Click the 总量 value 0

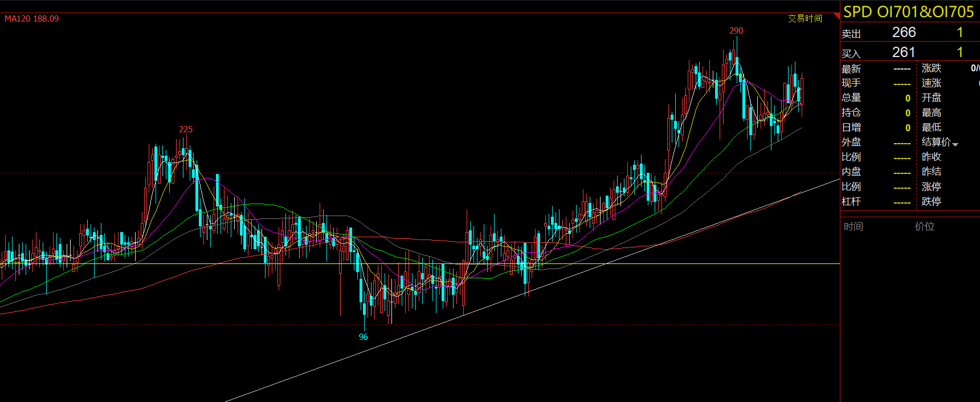click(908, 98)
